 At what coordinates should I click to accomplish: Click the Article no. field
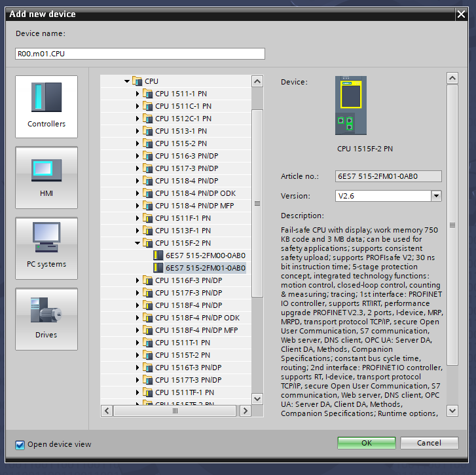pos(388,176)
